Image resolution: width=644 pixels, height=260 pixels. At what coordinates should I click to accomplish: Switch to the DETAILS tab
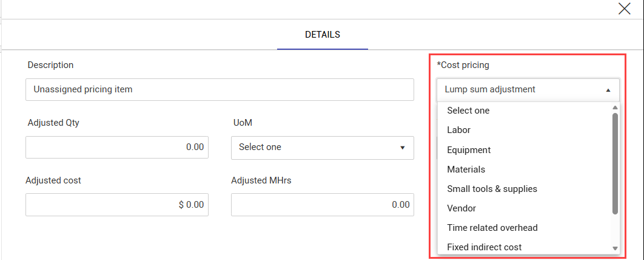[x=322, y=35]
